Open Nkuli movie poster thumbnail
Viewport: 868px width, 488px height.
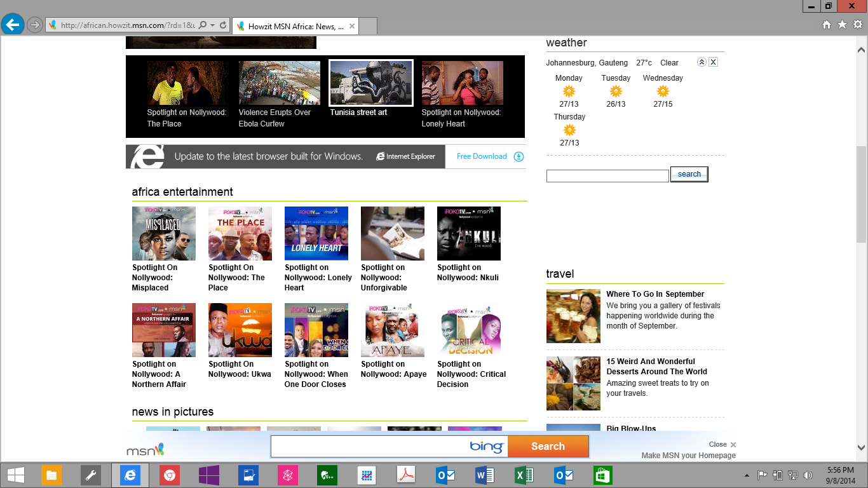tap(469, 233)
